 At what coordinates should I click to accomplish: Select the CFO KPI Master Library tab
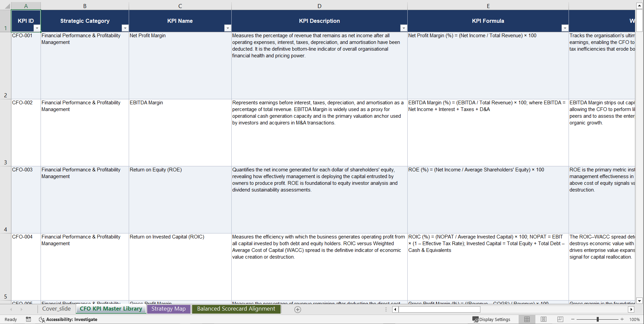[111, 309]
